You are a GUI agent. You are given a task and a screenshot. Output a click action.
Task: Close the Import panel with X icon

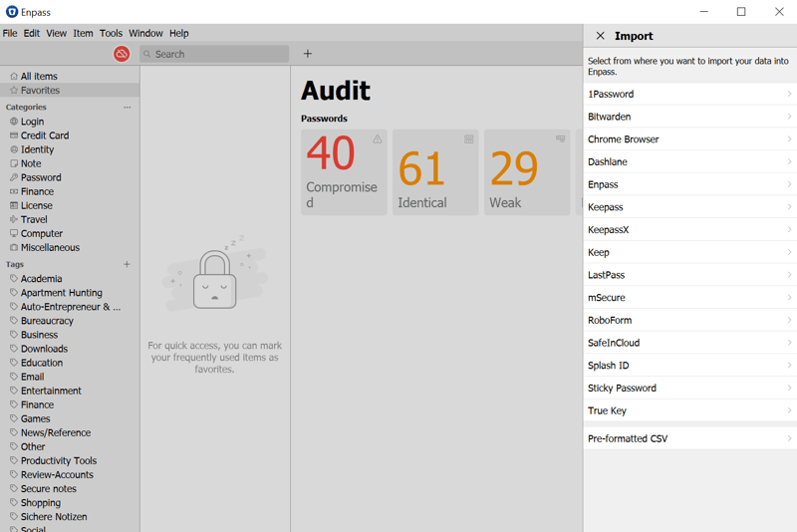(x=601, y=36)
